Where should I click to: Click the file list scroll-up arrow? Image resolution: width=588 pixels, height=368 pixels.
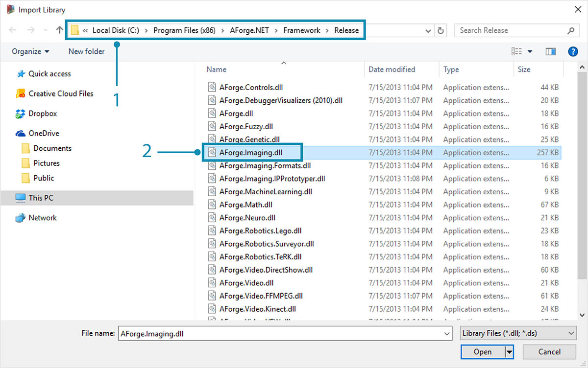(582, 67)
